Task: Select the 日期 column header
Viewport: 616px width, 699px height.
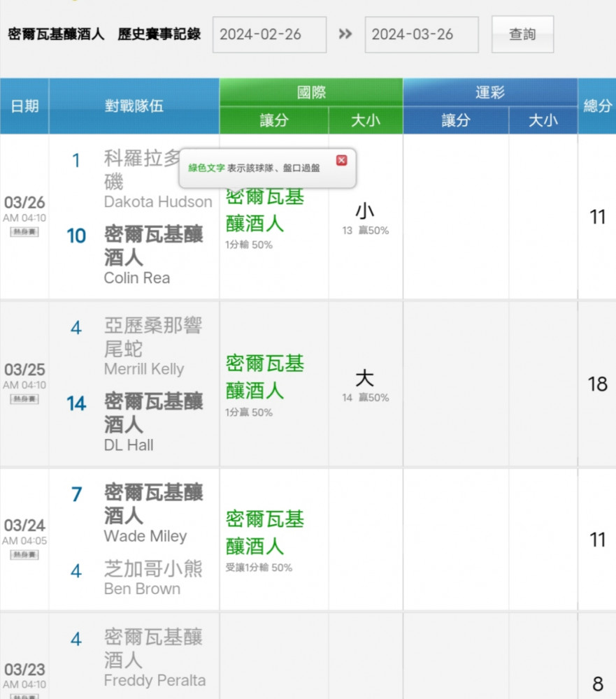Action: (24, 106)
